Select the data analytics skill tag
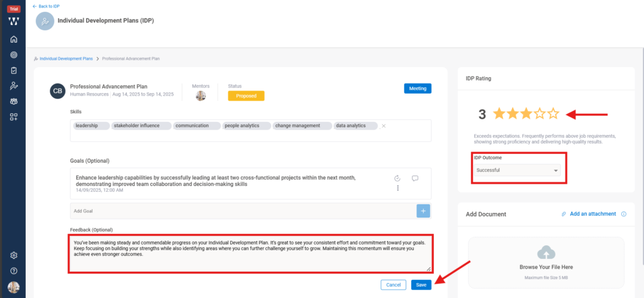The width and height of the screenshot is (644, 298). pyautogui.click(x=356, y=126)
